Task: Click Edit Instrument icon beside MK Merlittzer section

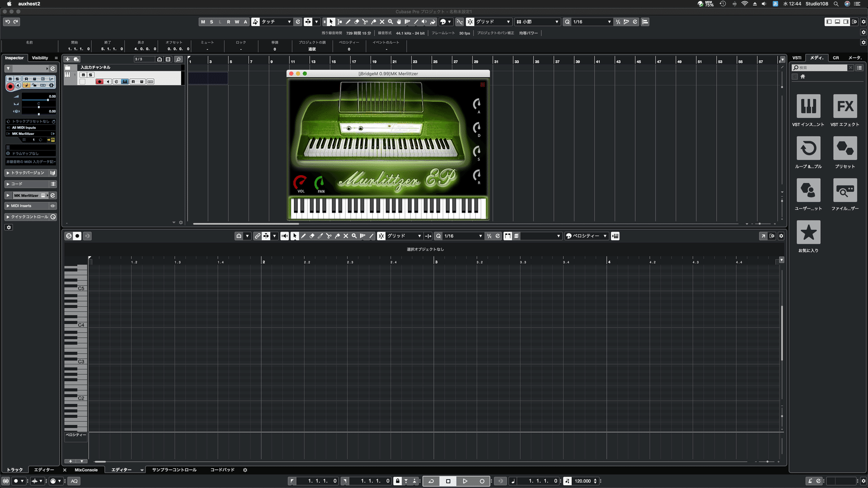Action: [x=53, y=195]
